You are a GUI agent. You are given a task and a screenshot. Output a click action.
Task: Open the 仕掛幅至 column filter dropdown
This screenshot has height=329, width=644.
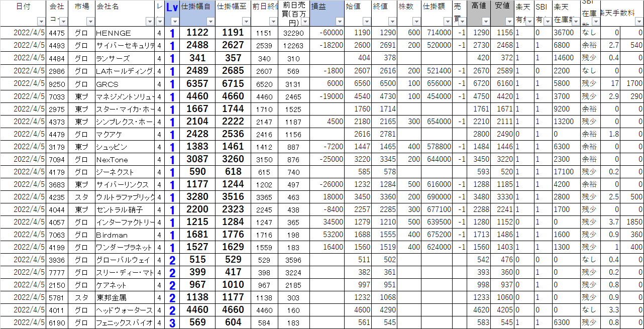(x=246, y=22)
